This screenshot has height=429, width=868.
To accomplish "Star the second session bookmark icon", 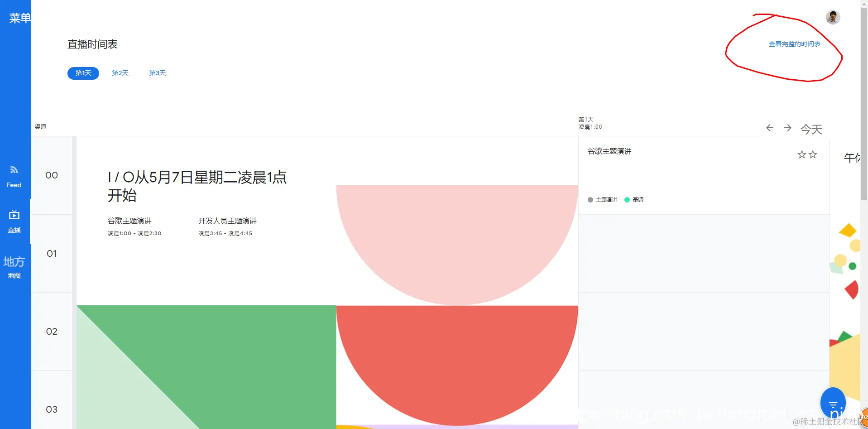I will pos(813,154).
